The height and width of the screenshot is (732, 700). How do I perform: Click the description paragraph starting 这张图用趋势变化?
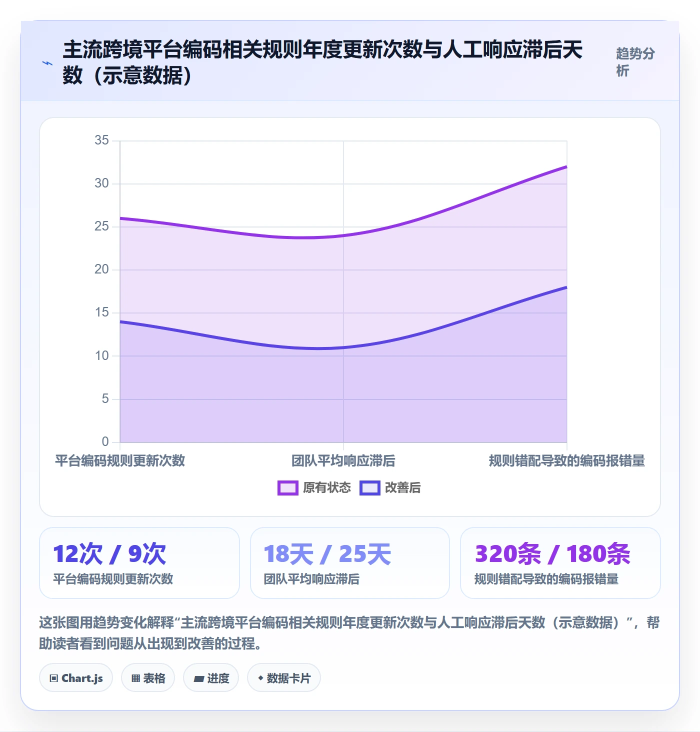(x=349, y=633)
